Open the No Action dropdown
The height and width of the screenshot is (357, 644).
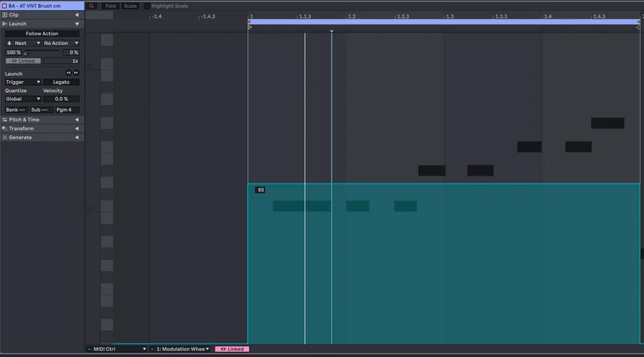click(61, 43)
